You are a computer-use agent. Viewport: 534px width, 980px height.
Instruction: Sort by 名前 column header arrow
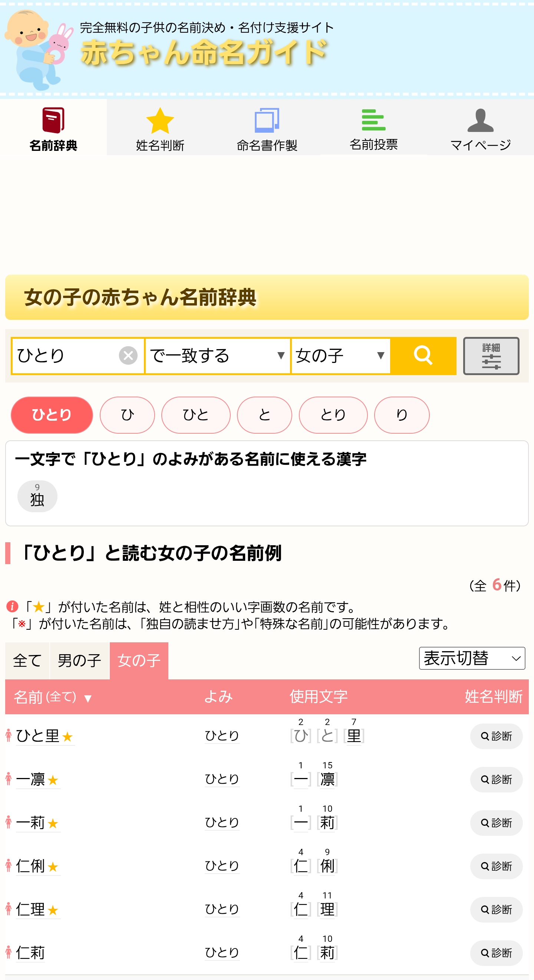(x=88, y=698)
